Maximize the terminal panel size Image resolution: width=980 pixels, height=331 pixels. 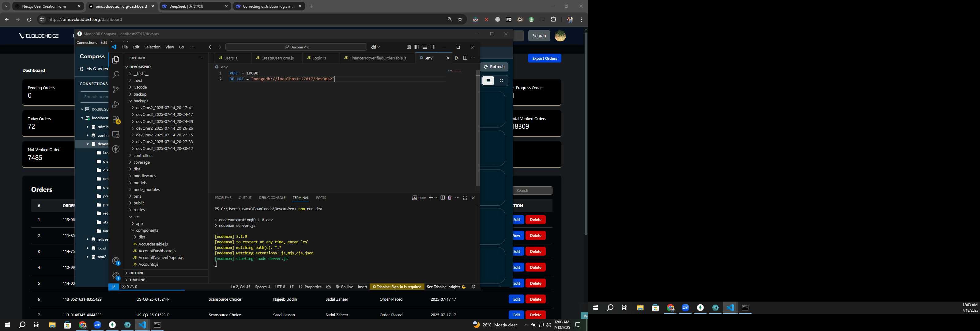465,198
